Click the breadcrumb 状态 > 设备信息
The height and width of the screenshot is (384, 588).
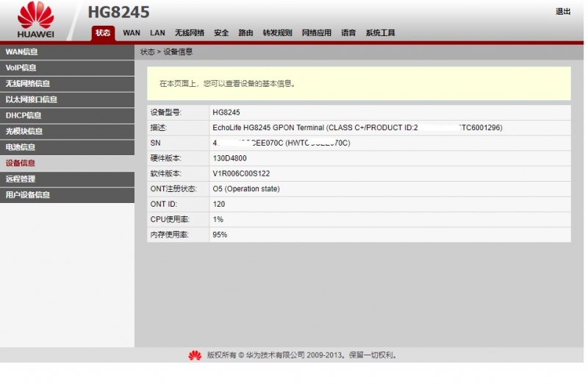click(167, 51)
